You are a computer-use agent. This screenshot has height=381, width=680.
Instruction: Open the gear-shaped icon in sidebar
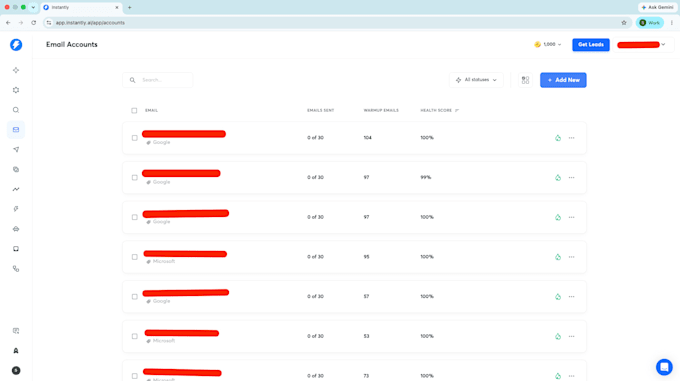point(16,90)
